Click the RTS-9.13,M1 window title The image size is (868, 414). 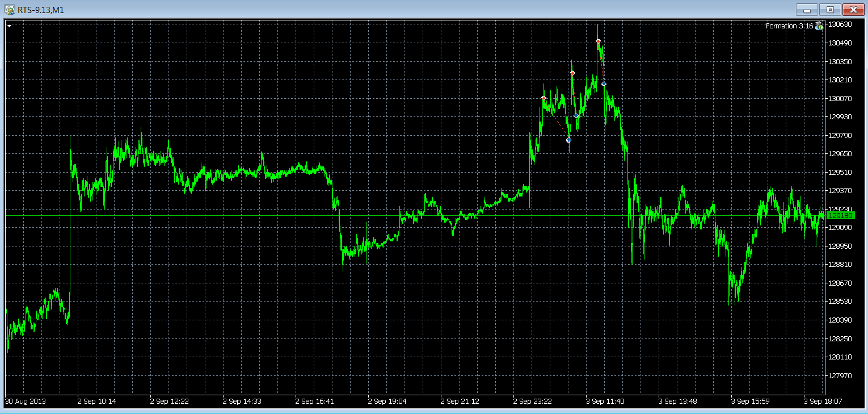point(41,10)
